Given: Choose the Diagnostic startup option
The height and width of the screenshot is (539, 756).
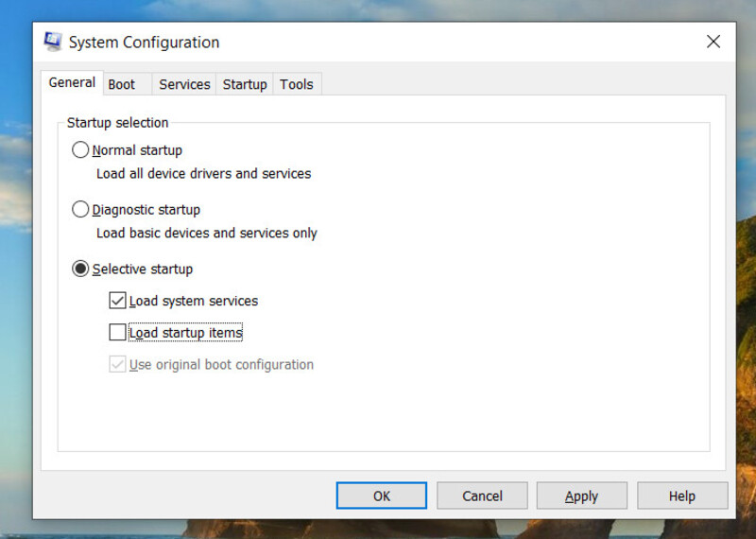Looking at the screenshot, I should point(80,209).
